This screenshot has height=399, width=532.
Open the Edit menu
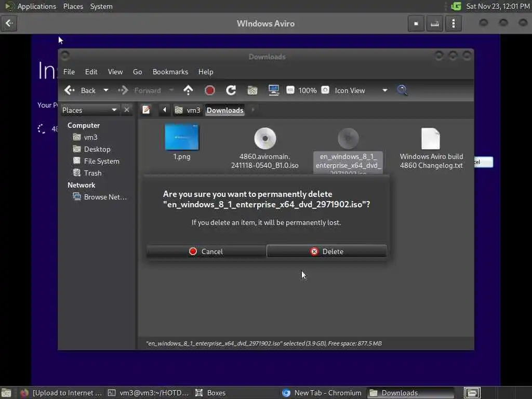[x=91, y=72]
